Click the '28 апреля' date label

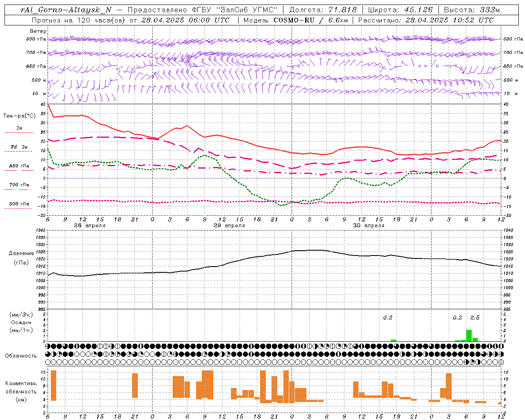[x=89, y=226]
